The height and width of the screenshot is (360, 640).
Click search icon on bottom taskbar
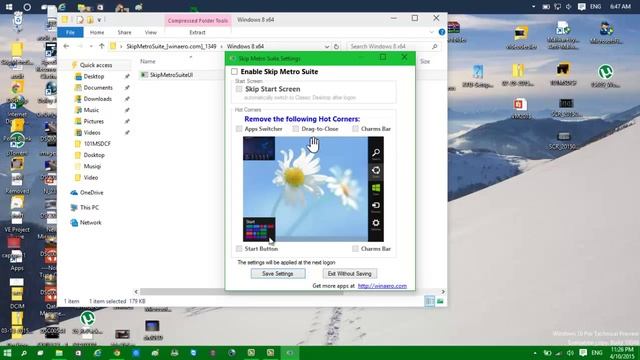tap(24, 353)
